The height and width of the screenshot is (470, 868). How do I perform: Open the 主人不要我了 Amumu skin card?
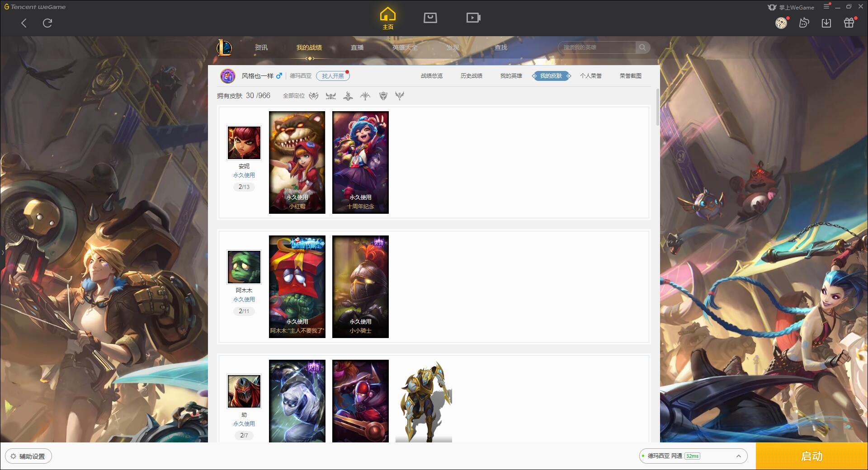[x=297, y=287]
